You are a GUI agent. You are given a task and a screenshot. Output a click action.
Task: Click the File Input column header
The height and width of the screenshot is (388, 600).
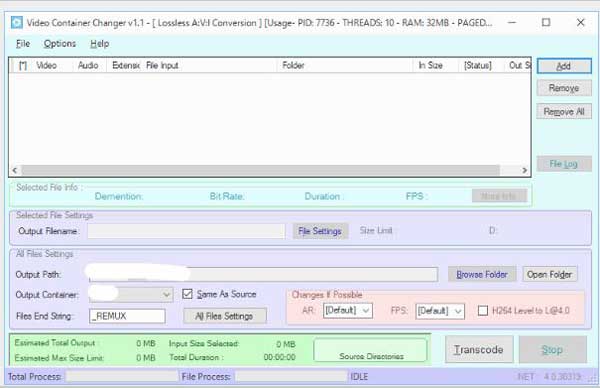point(210,65)
